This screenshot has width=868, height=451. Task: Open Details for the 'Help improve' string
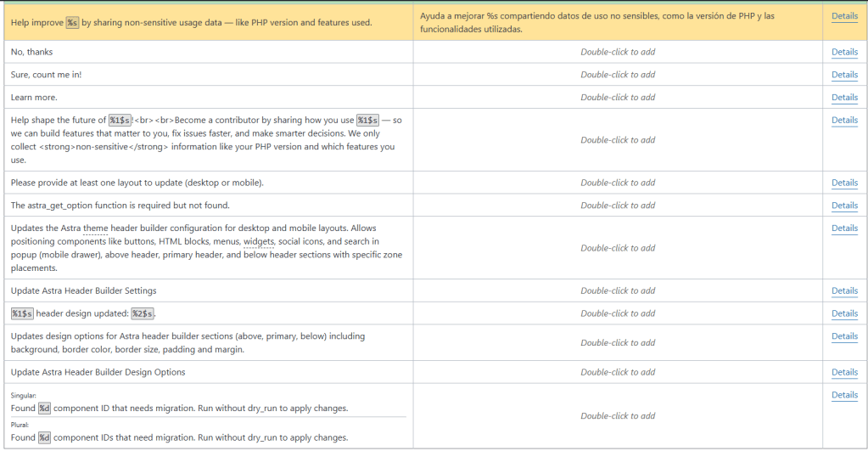pyautogui.click(x=844, y=16)
